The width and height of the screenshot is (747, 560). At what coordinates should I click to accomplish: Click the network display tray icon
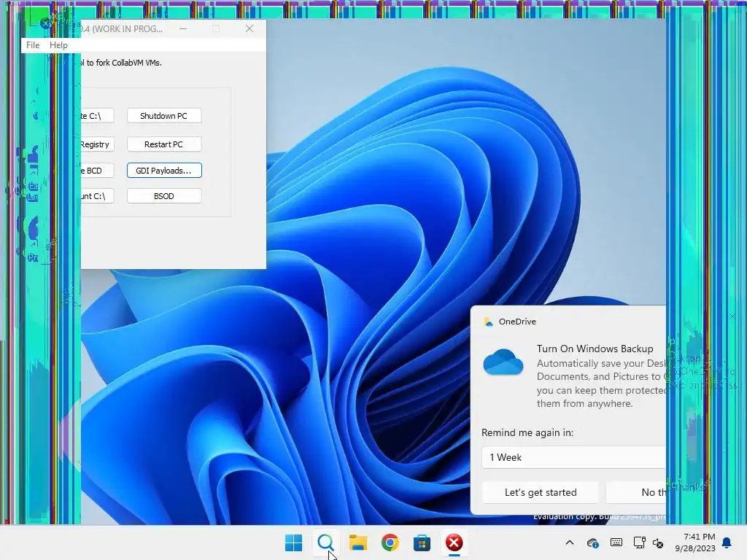[x=639, y=542]
